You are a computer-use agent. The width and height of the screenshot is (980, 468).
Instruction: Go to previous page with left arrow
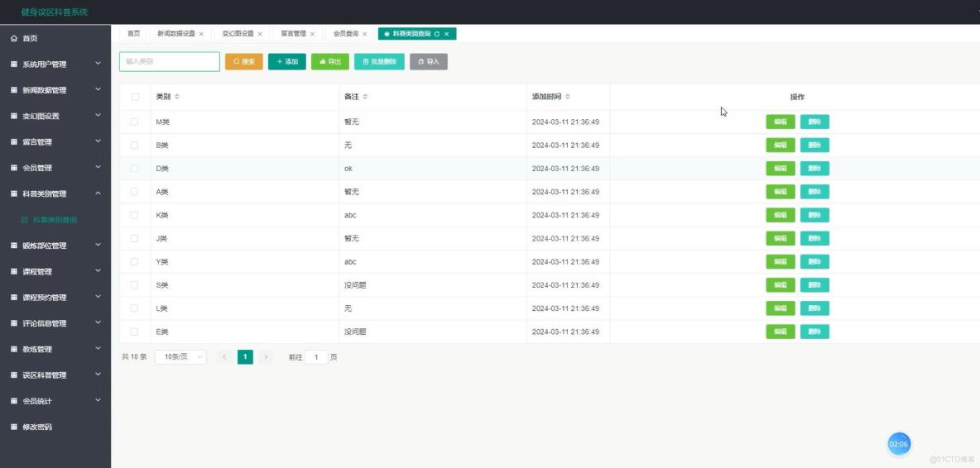click(224, 357)
